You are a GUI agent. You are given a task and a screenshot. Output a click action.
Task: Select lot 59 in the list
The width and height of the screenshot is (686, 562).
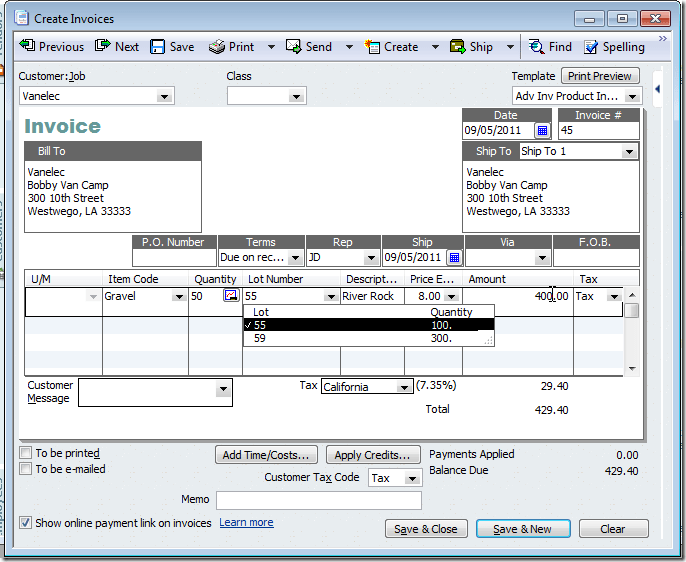pyautogui.click(x=369, y=338)
